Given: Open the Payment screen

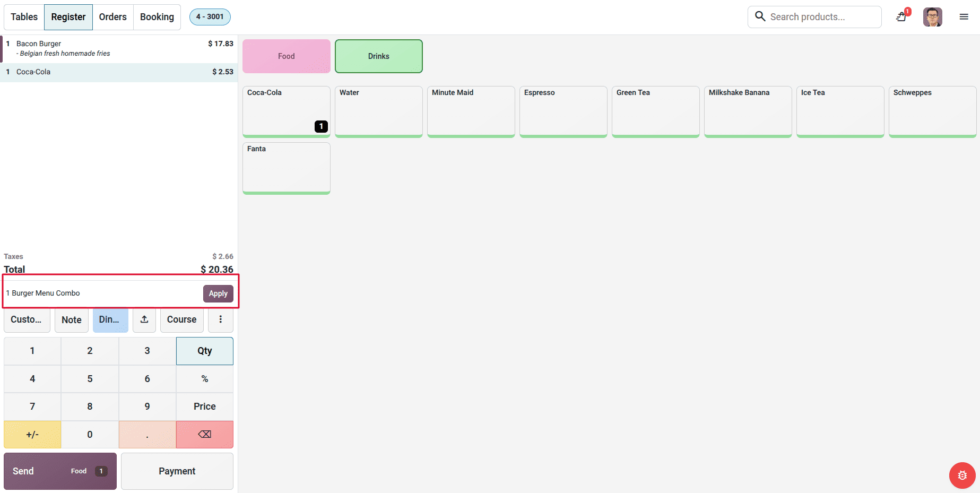Looking at the screenshot, I should [177, 471].
